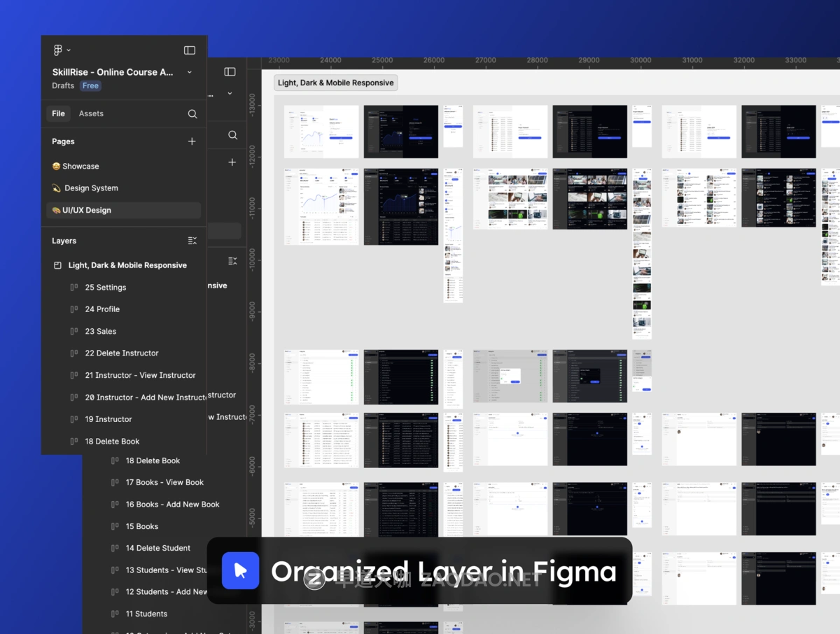Image resolution: width=840 pixels, height=634 pixels.
Task: Click the canvas section label Light, Dark & Mobile Responsive
Action: pyautogui.click(x=335, y=83)
